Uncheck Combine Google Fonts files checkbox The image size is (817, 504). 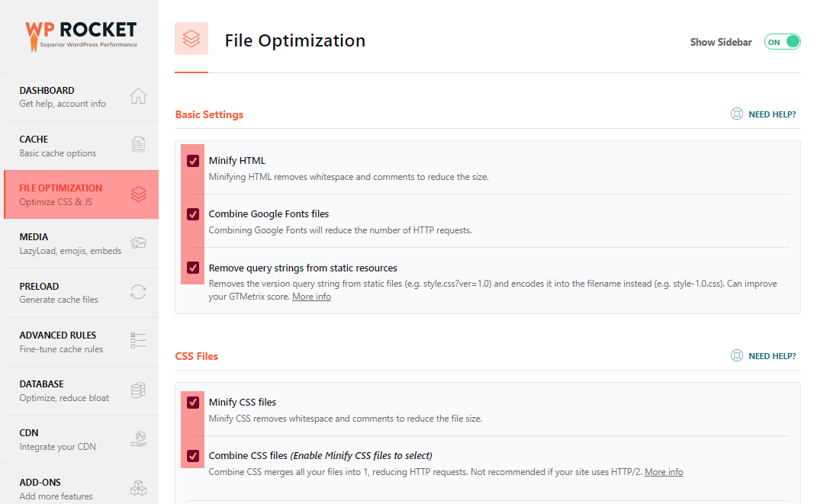click(x=193, y=214)
